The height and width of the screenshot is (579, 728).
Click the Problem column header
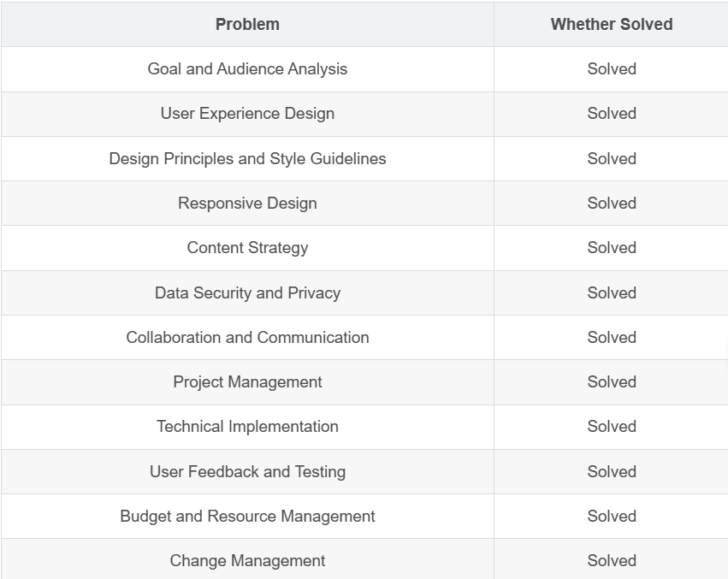(247, 24)
